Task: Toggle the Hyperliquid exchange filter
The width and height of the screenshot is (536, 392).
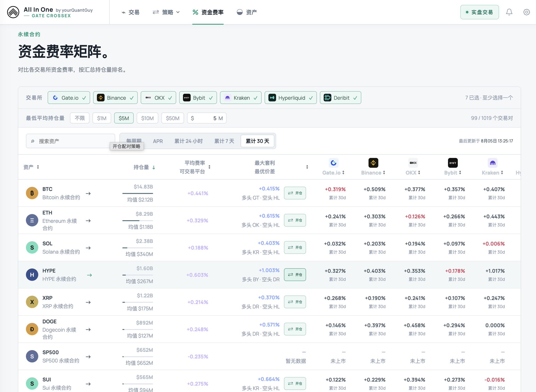Action: pos(291,98)
